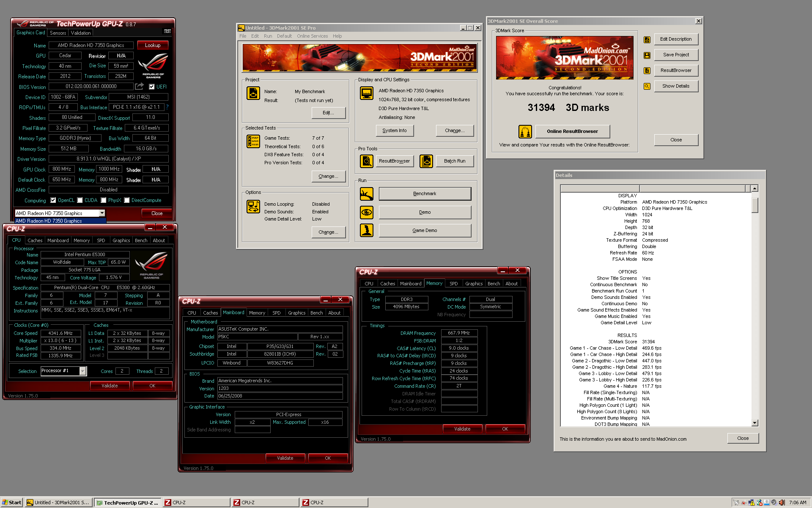This screenshot has height=508, width=812.
Task: Switch to Validation tab in GPU-Z
Action: [x=81, y=33]
